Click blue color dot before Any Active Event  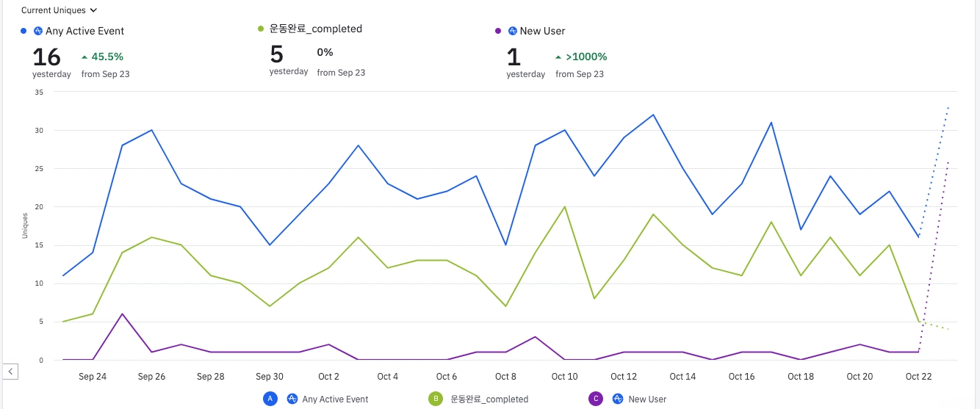coord(24,31)
